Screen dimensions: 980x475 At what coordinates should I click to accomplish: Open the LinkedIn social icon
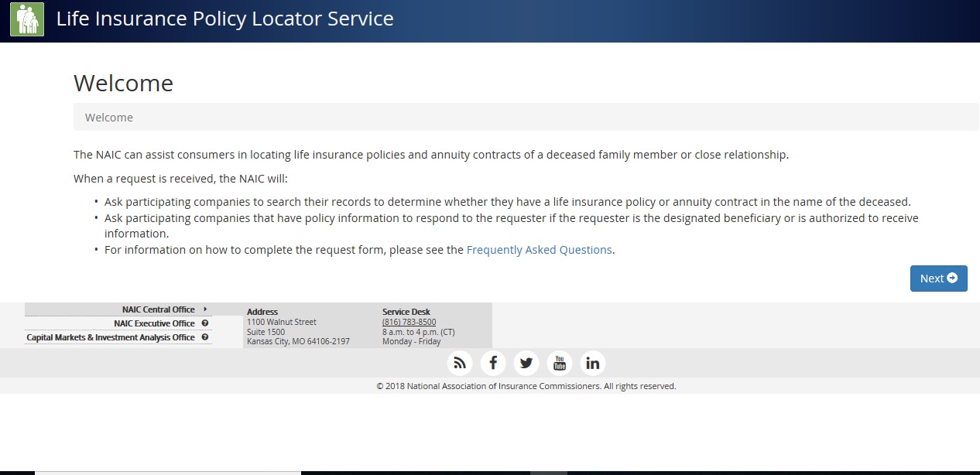[x=593, y=363]
